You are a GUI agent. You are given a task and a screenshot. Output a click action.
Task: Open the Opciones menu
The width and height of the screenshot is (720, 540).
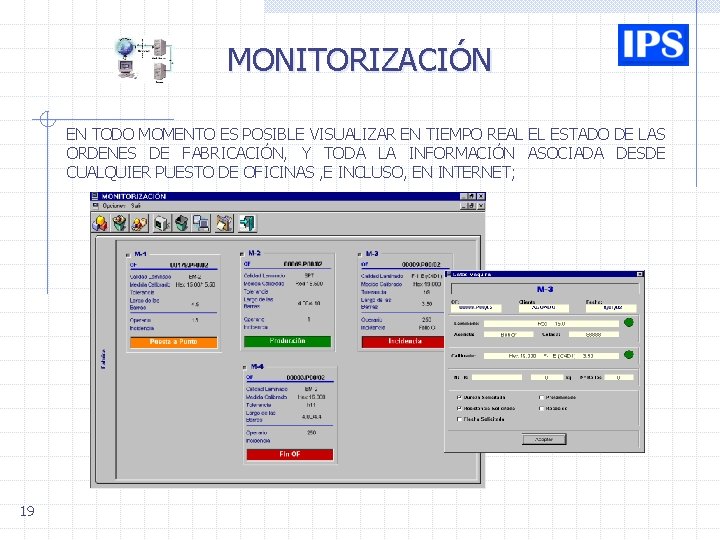(x=114, y=206)
